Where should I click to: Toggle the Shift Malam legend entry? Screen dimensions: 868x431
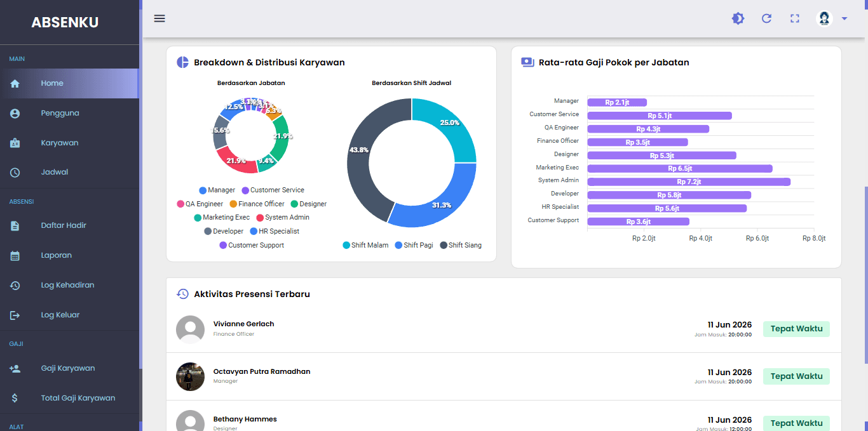365,245
